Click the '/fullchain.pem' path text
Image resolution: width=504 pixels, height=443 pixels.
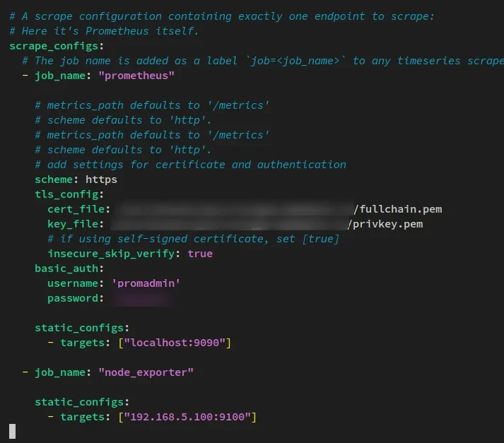(x=397, y=209)
